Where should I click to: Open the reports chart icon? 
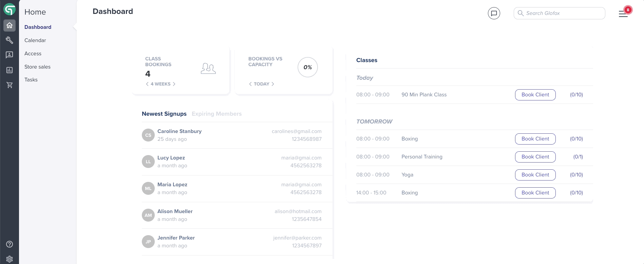tap(10, 70)
